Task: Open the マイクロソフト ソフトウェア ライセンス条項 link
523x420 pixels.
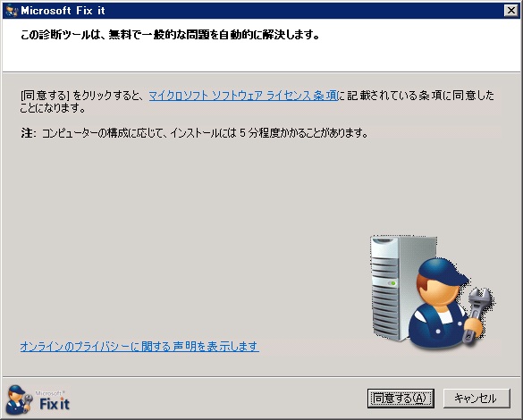Action: tap(243, 96)
